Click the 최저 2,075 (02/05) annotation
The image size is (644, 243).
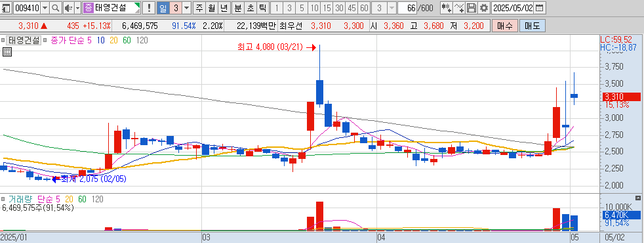click(93, 179)
